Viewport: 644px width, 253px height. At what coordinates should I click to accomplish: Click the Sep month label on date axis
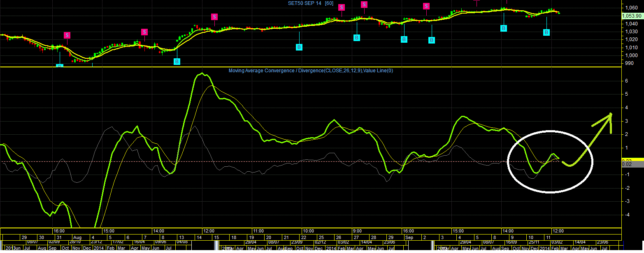pyautogui.click(x=409, y=237)
